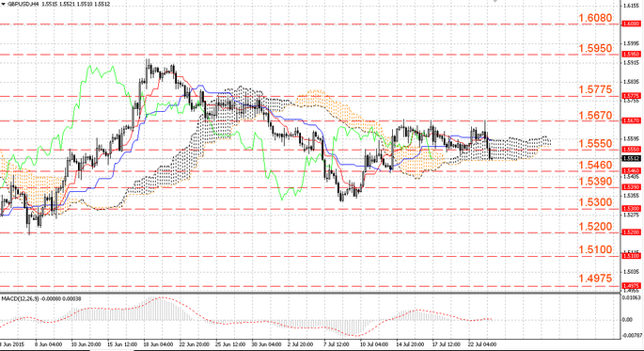Click the 10 Jul 04:00 time label
Image resolution: width=644 pixels, height=351 pixels.
(374, 344)
